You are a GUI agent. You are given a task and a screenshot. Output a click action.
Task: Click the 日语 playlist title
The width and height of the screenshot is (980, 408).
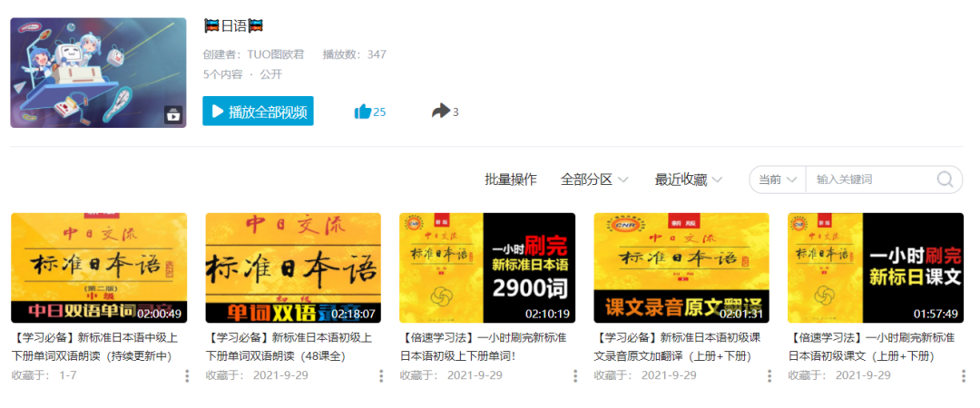pos(234,26)
